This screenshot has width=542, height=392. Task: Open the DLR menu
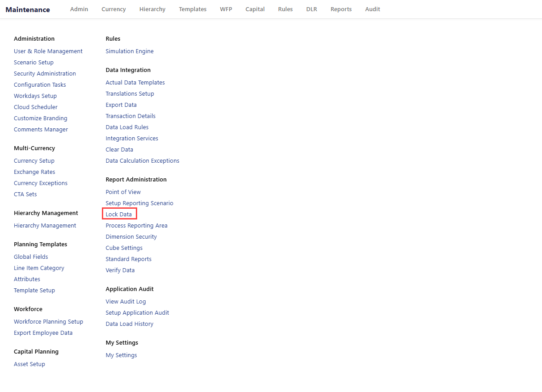pos(311,9)
